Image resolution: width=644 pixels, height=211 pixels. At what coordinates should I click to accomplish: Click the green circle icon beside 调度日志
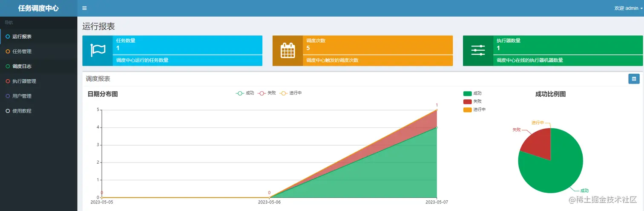8,66
